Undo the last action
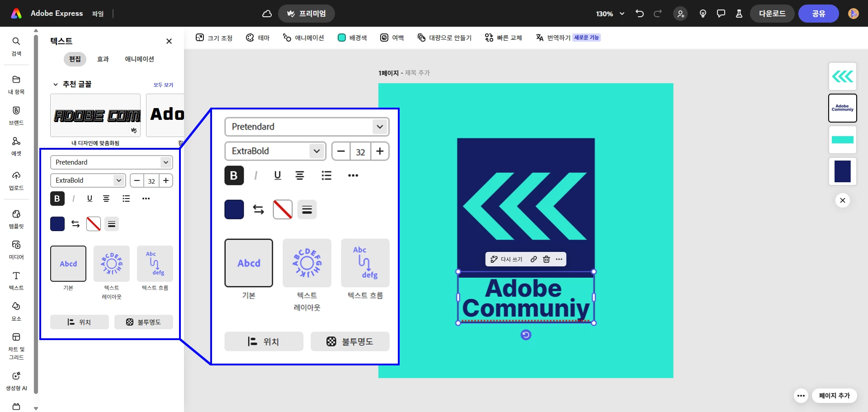 [x=640, y=14]
